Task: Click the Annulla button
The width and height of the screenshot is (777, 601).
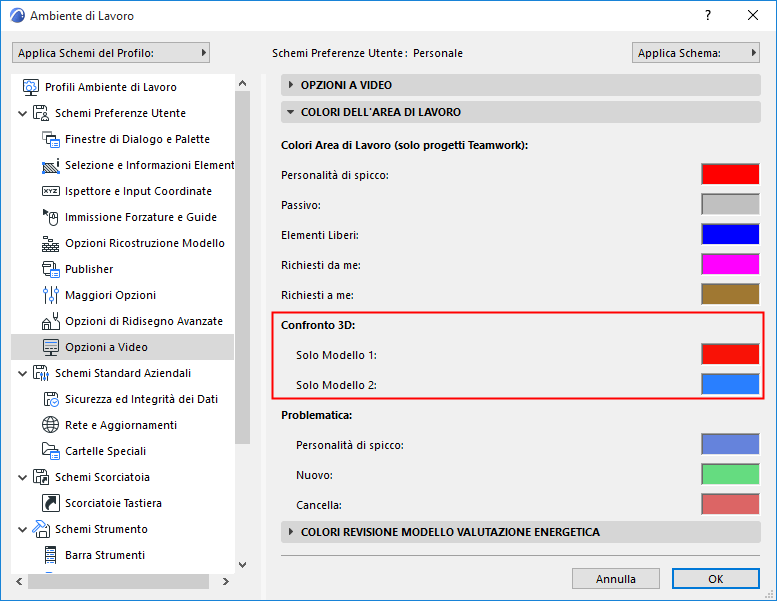Action: [615, 579]
